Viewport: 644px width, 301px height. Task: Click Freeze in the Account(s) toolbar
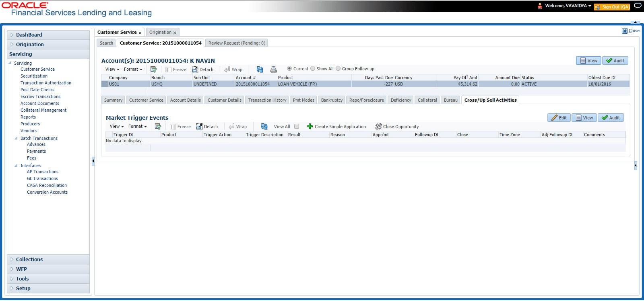[x=176, y=70]
